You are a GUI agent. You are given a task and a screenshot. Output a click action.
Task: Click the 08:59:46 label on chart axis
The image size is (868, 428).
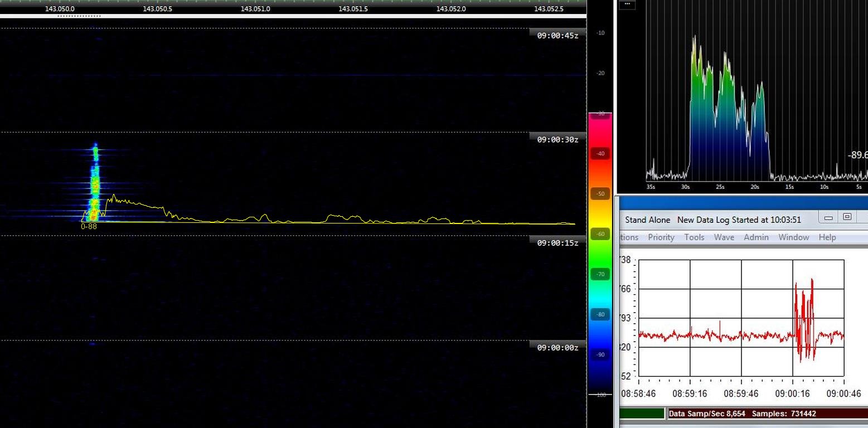(x=741, y=393)
